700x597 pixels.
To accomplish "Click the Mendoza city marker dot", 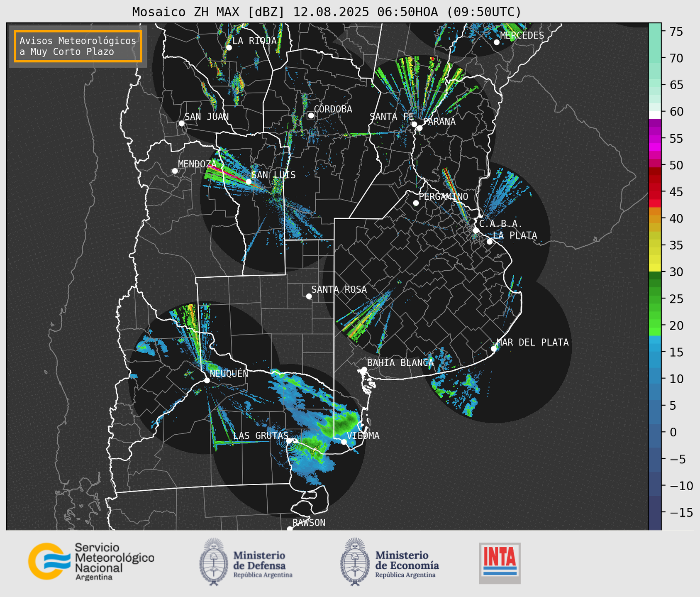I will 175,171.
